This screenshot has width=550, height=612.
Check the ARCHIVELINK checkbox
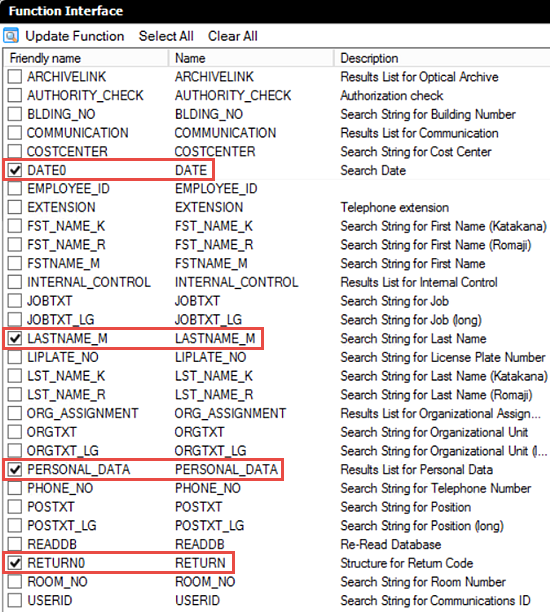click(x=15, y=76)
